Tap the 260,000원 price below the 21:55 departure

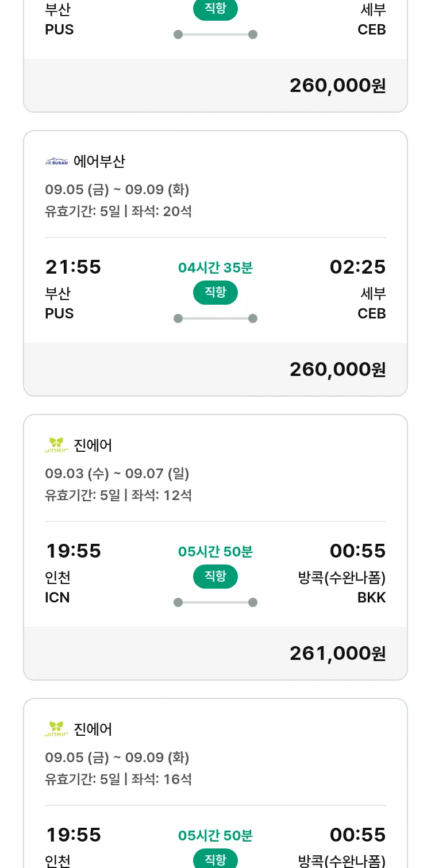point(337,369)
